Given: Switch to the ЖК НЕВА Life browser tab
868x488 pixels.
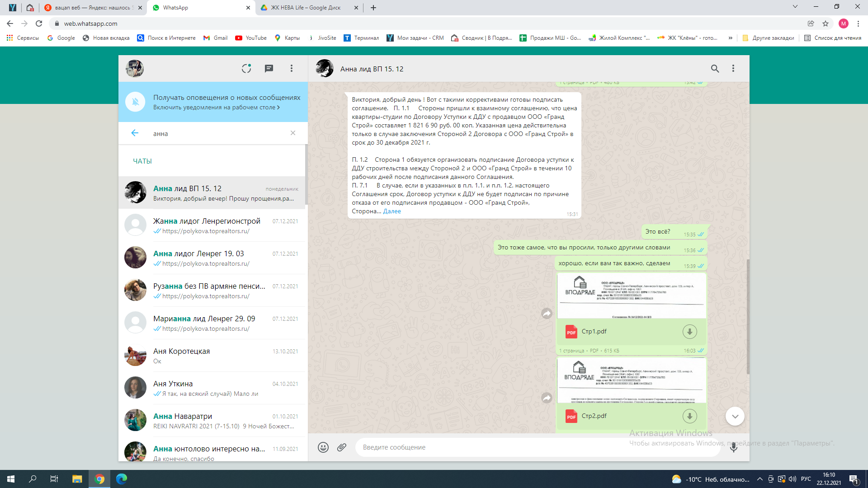Looking at the screenshot, I should pyautogui.click(x=305, y=8).
